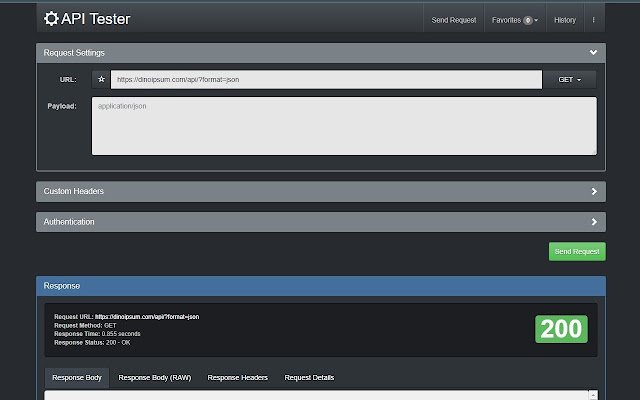Click the Response Status 200 - OK text

click(92, 342)
